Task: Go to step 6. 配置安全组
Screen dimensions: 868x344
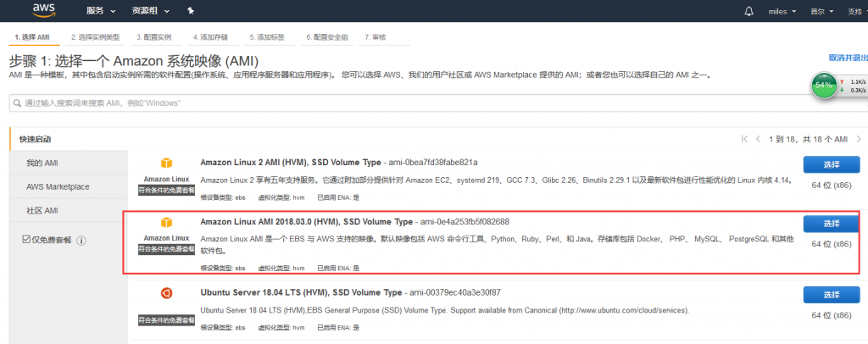Action: click(x=327, y=37)
